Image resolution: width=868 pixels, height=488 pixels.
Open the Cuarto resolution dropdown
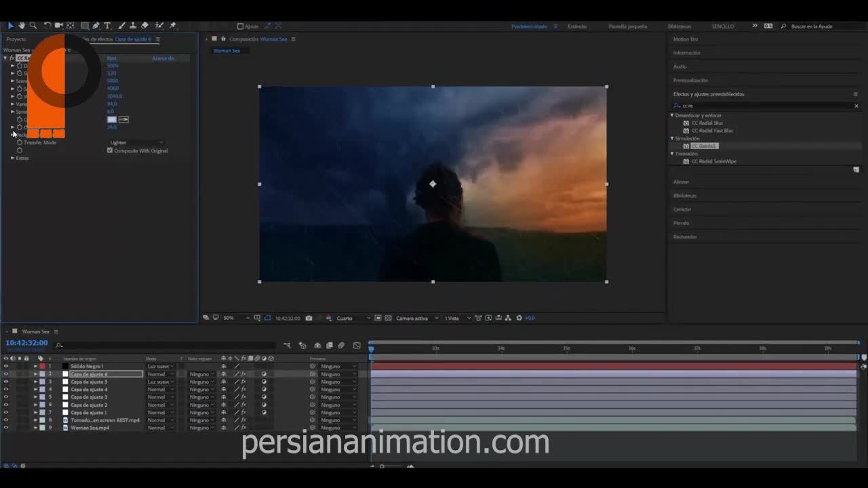click(x=353, y=318)
